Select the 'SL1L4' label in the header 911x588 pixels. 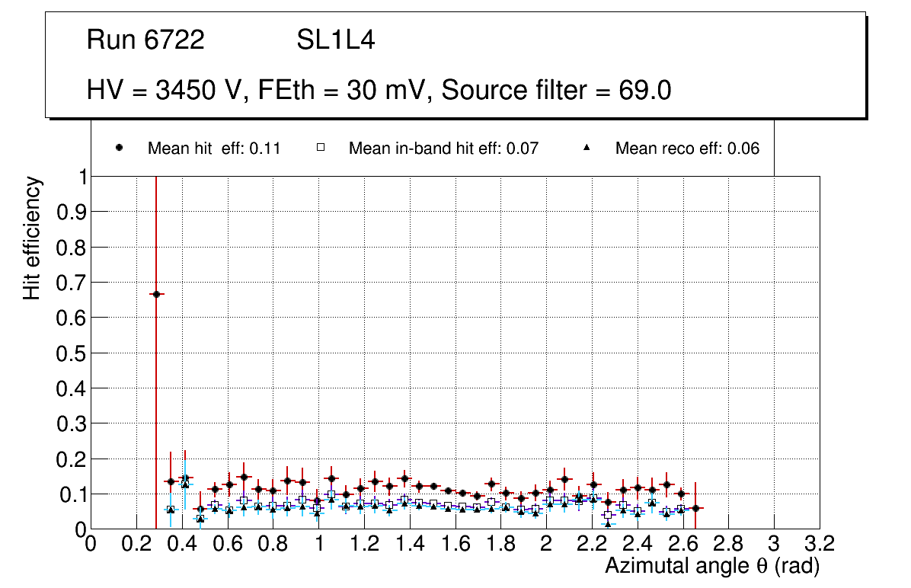point(336,40)
